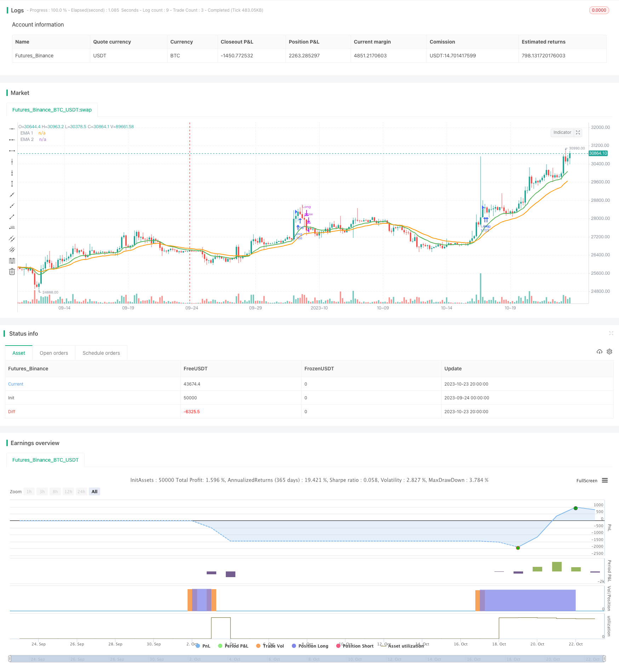Click the Position P&L value 2263.285297
The image size is (619, 672).
click(304, 56)
